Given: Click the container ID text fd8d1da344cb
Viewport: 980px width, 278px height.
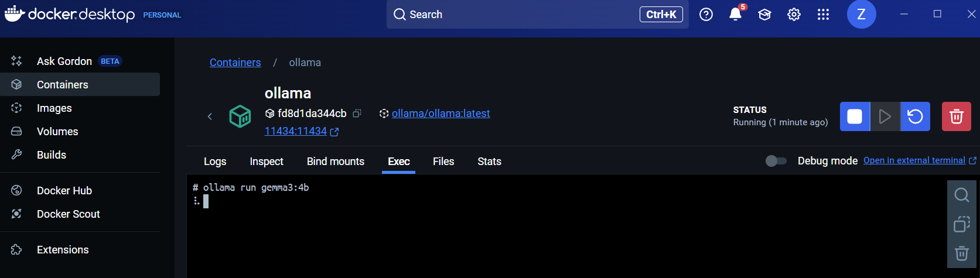Looking at the screenshot, I should point(312,114).
